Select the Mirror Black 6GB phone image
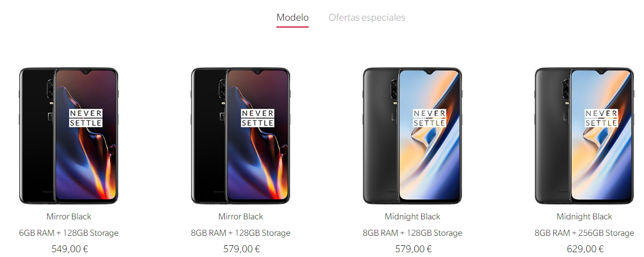This screenshot has height=257, width=644. pyautogui.click(x=68, y=136)
